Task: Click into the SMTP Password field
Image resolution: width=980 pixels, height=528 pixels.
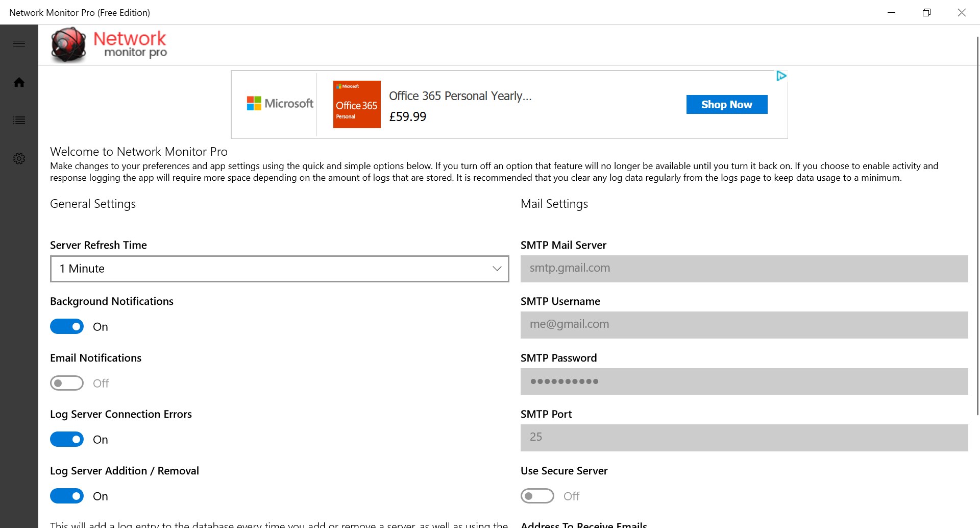Action: click(744, 381)
